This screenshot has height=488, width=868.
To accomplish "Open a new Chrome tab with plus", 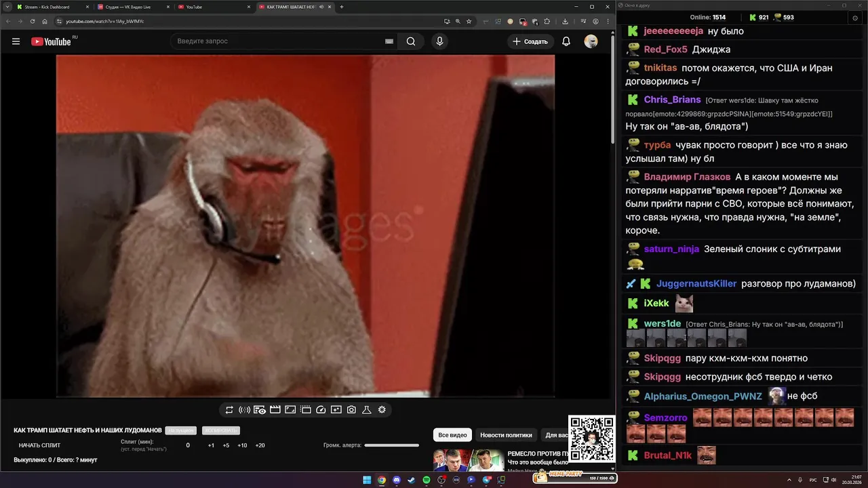I will point(342,7).
